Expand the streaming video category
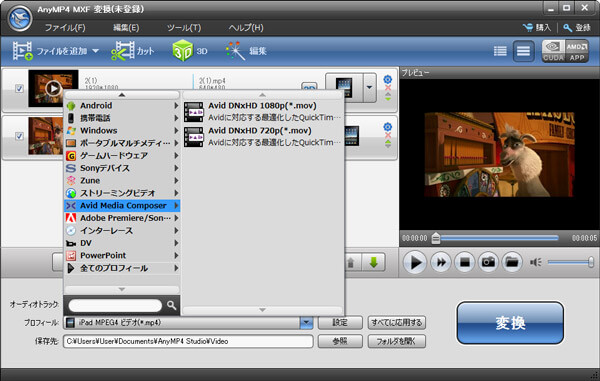The height and width of the screenshot is (381, 600). (122, 193)
